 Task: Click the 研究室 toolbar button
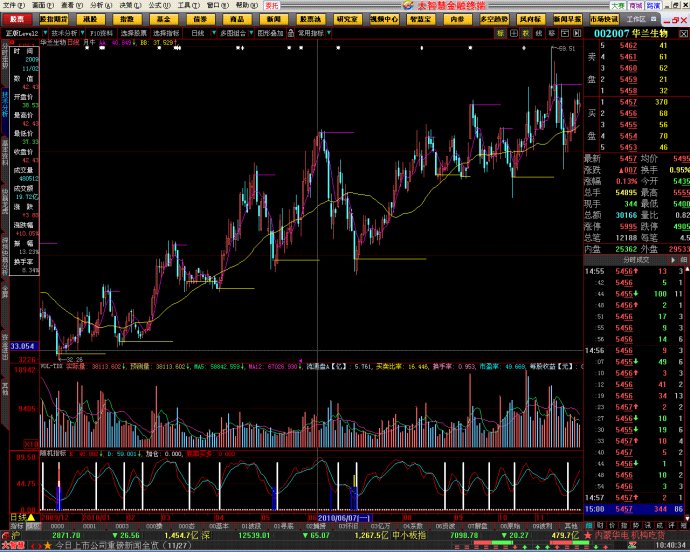[x=347, y=19]
